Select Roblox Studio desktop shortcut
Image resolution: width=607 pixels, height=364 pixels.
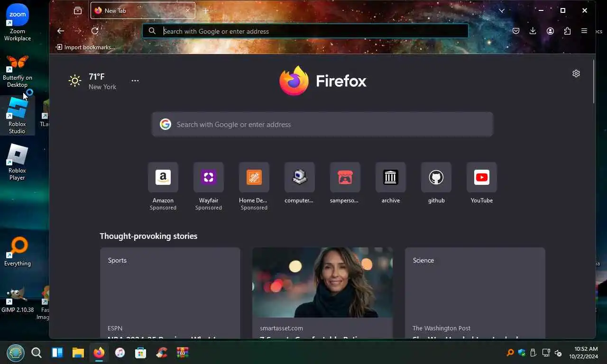[17, 116]
